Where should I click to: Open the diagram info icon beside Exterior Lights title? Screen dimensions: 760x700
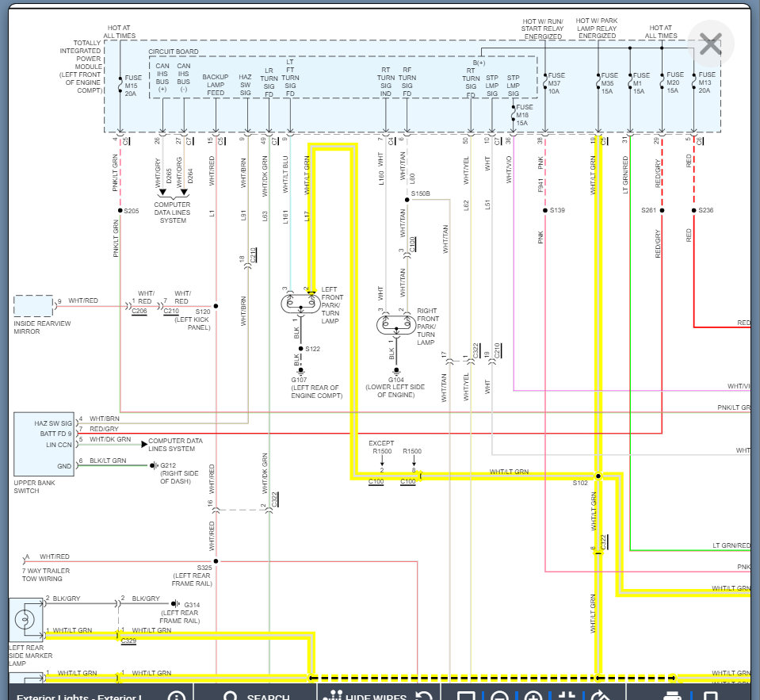(x=177, y=695)
